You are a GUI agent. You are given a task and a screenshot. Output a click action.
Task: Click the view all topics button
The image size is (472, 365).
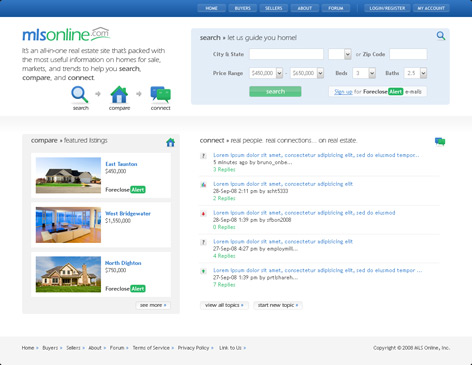[x=224, y=305]
